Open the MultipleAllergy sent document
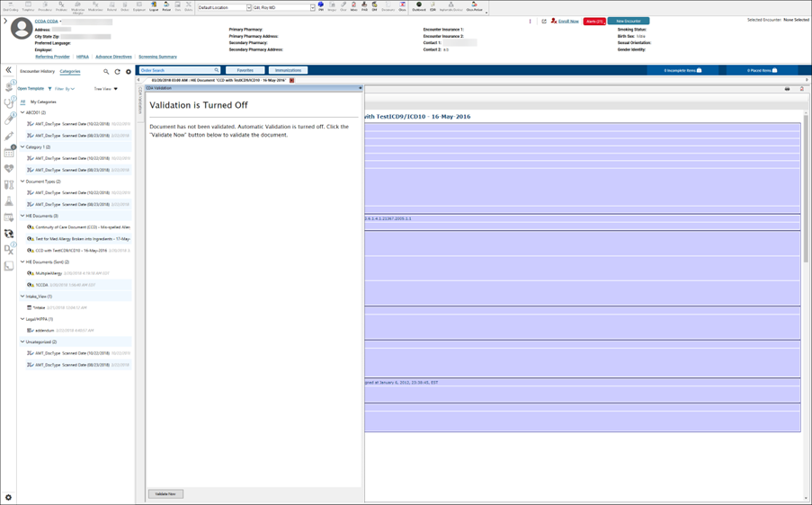The width and height of the screenshot is (812, 505). point(79,273)
